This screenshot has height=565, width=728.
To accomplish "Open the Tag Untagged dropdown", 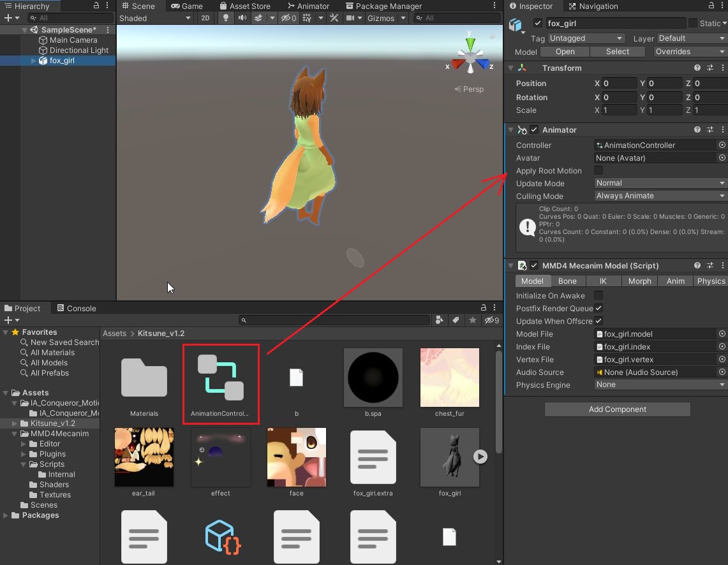I will [x=586, y=38].
